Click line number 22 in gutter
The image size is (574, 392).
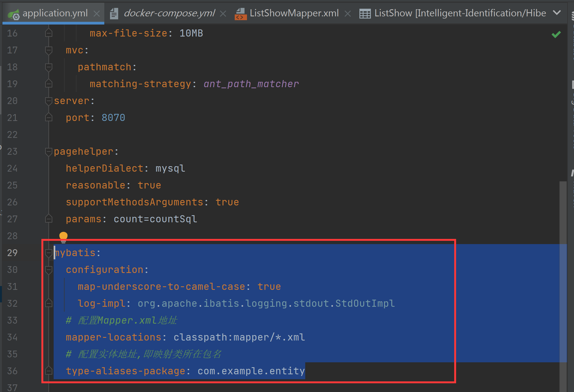(x=12, y=135)
